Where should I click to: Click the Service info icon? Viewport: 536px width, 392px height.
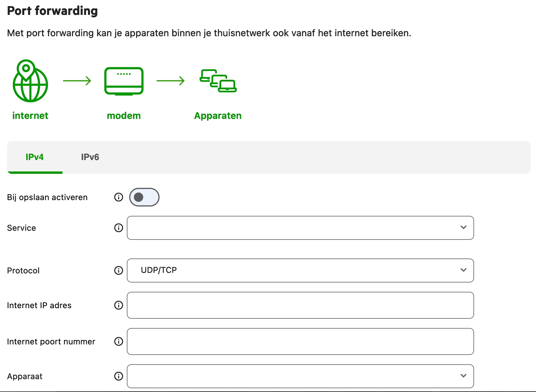[x=118, y=228]
